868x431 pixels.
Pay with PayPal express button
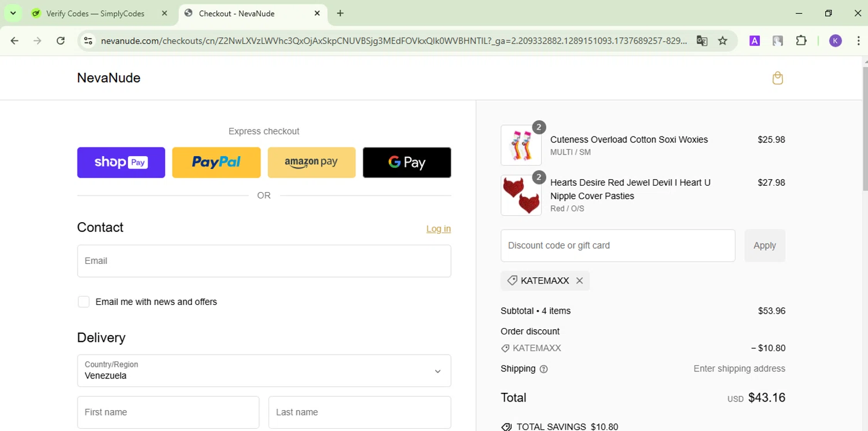[216, 163]
